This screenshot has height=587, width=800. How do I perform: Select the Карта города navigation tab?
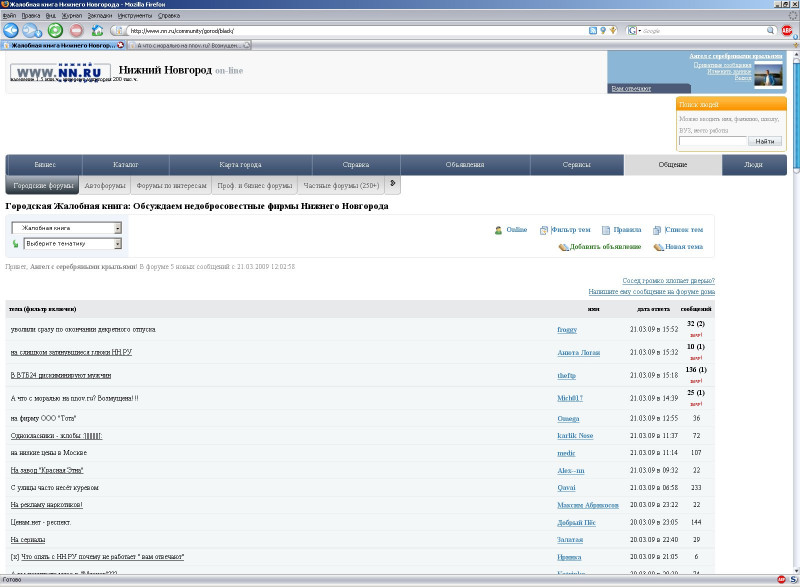pos(240,165)
